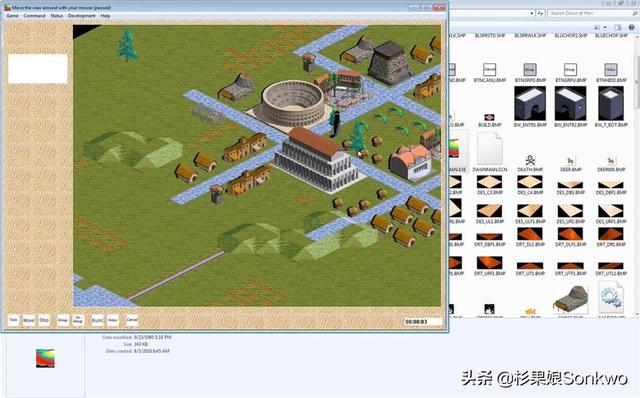Select the stone hut thumbnail file in Explorer

point(571,300)
